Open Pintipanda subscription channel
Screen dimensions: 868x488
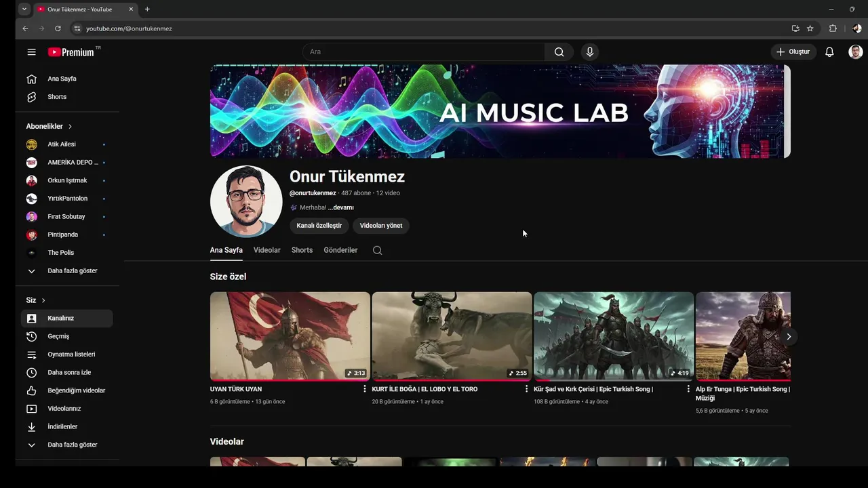tap(66, 235)
